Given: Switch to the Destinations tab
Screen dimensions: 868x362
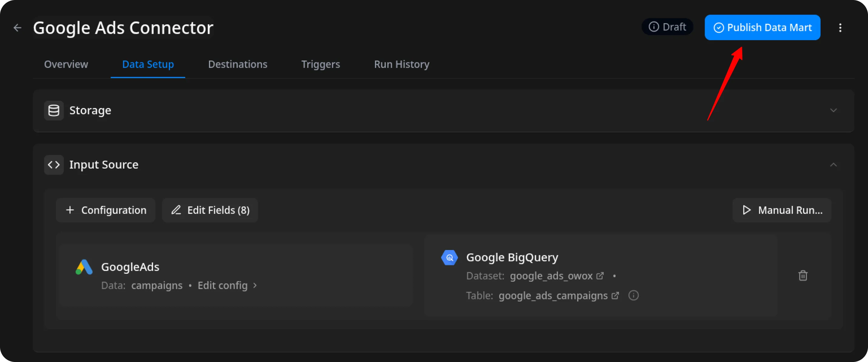Looking at the screenshot, I should tap(238, 64).
